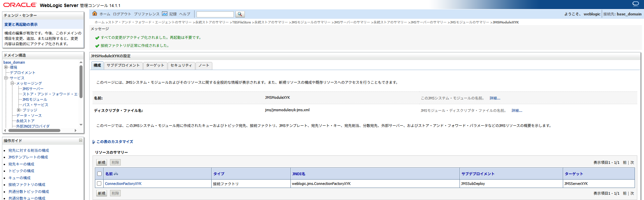Viewport: 644px width, 200px height.
Task: Click 詳細 link for 名前 field
Action: click(x=495, y=98)
